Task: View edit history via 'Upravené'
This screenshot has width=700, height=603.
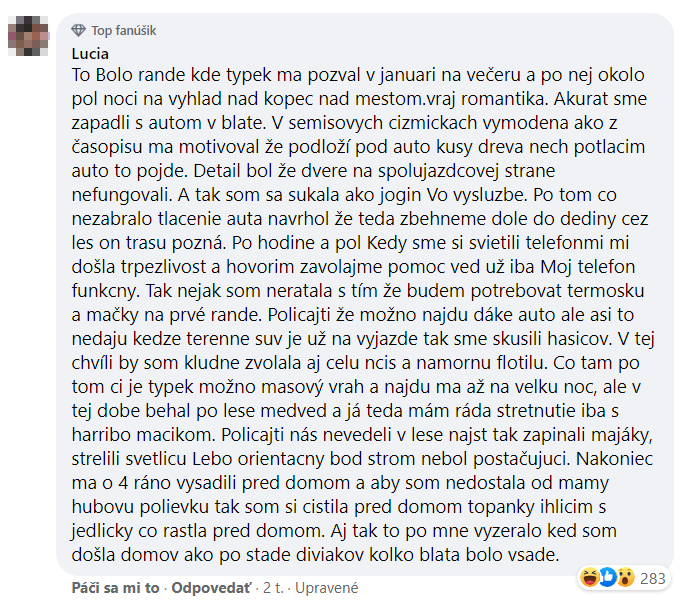Action: click(327, 587)
